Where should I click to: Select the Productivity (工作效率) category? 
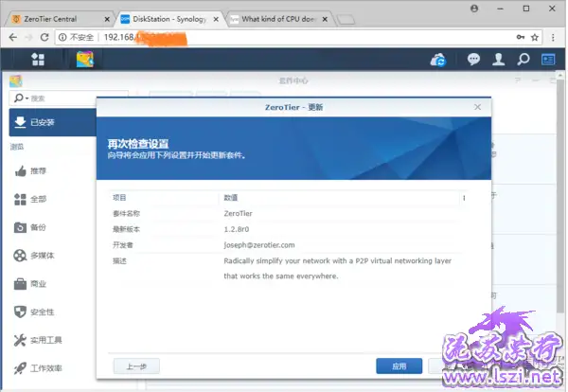(39, 368)
